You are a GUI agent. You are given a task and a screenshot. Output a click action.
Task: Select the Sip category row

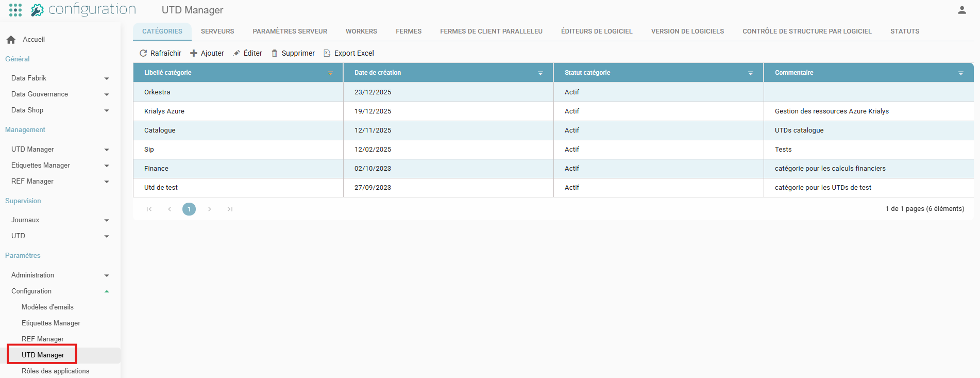point(553,150)
